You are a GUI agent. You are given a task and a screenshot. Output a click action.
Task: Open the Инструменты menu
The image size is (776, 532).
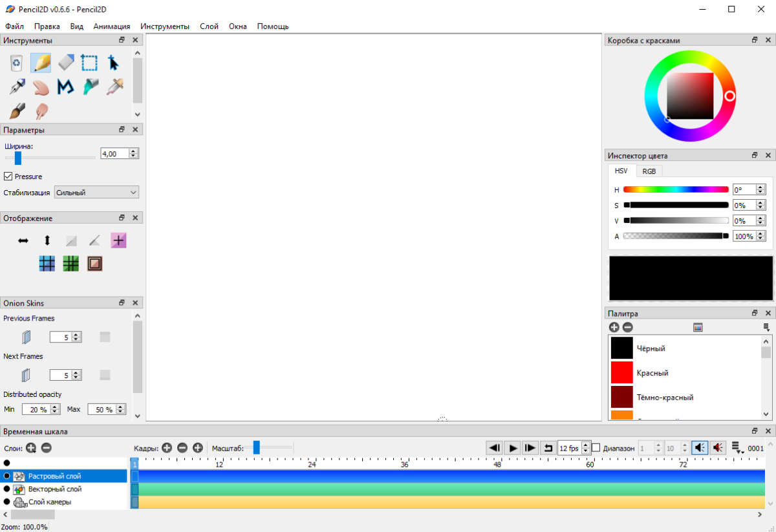165,27
